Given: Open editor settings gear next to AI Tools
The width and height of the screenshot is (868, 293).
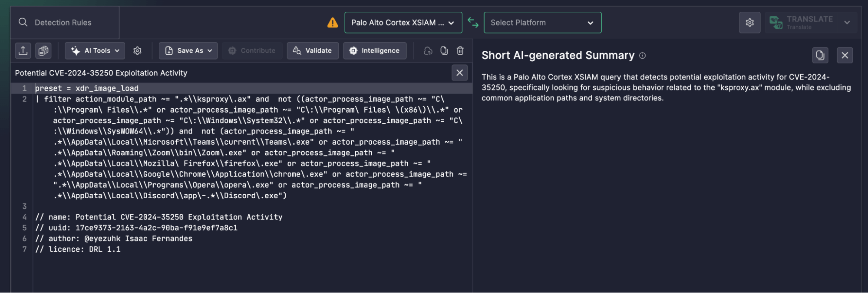Looking at the screenshot, I should [137, 51].
